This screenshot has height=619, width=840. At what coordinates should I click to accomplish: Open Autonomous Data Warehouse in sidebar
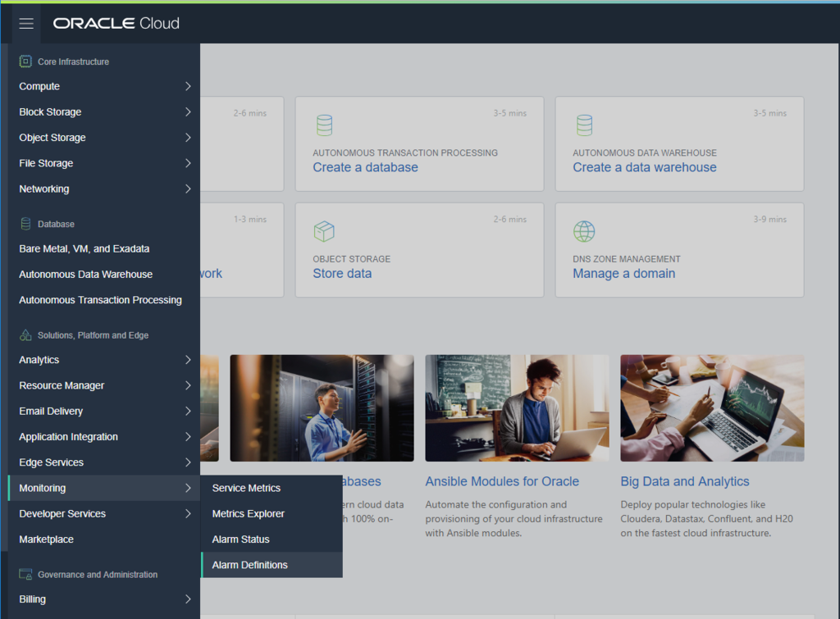tap(104, 275)
